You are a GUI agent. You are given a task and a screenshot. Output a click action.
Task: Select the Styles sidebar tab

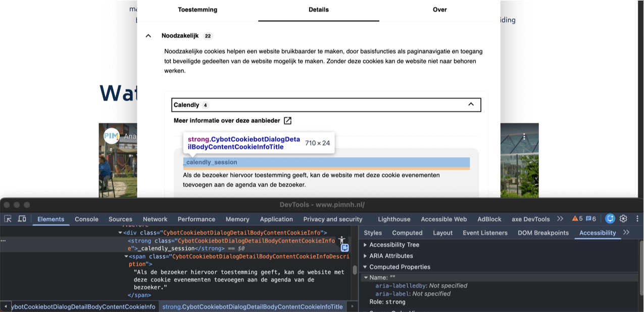click(x=373, y=233)
